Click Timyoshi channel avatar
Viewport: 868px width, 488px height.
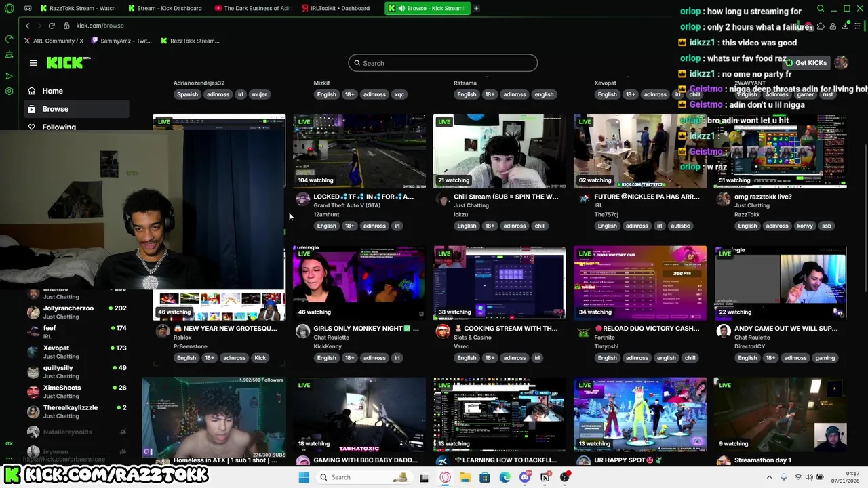(x=583, y=331)
